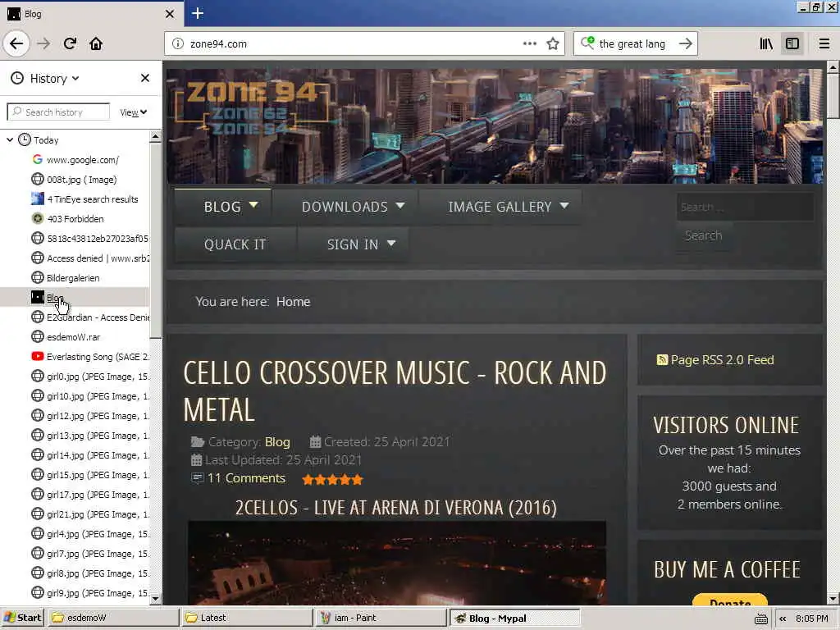
Task: Click the 'the great lang' search box
Action: tap(632, 44)
